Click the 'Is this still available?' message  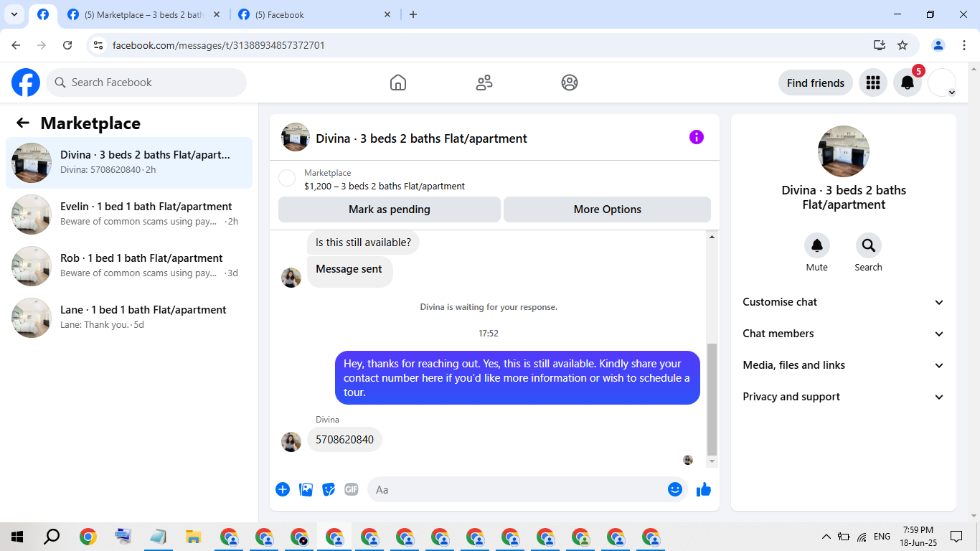click(x=363, y=242)
